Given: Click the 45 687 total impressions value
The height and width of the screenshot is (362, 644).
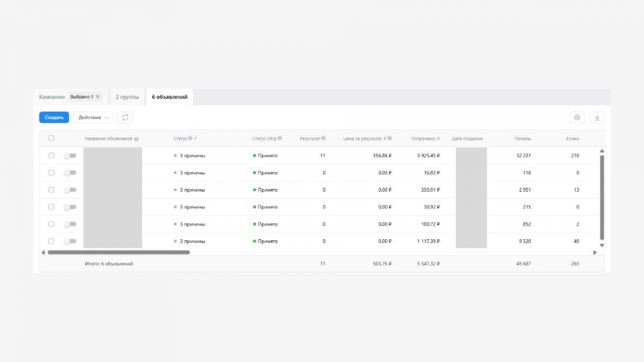Looking at the screenshot, I should 523,264.
